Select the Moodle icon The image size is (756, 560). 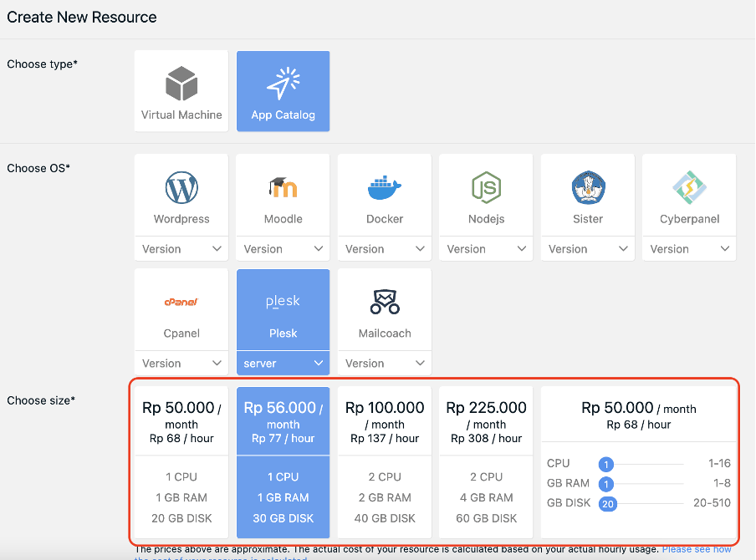(283, 195)
